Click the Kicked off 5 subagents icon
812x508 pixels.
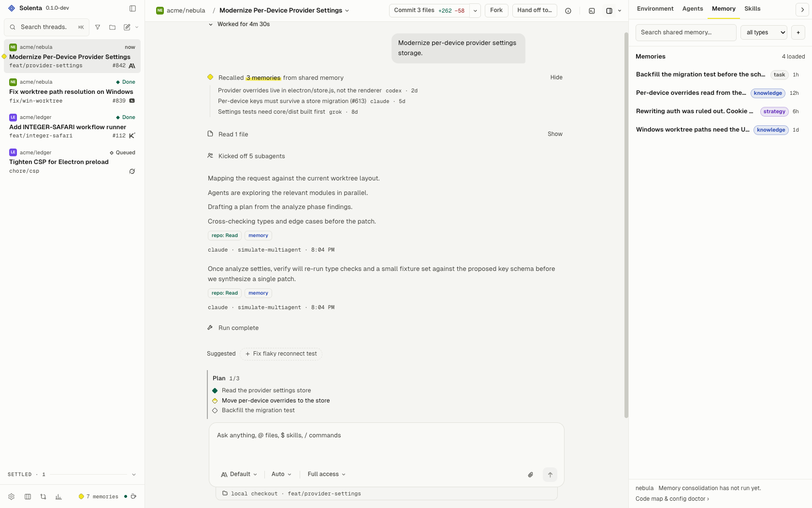pos(210,156)
